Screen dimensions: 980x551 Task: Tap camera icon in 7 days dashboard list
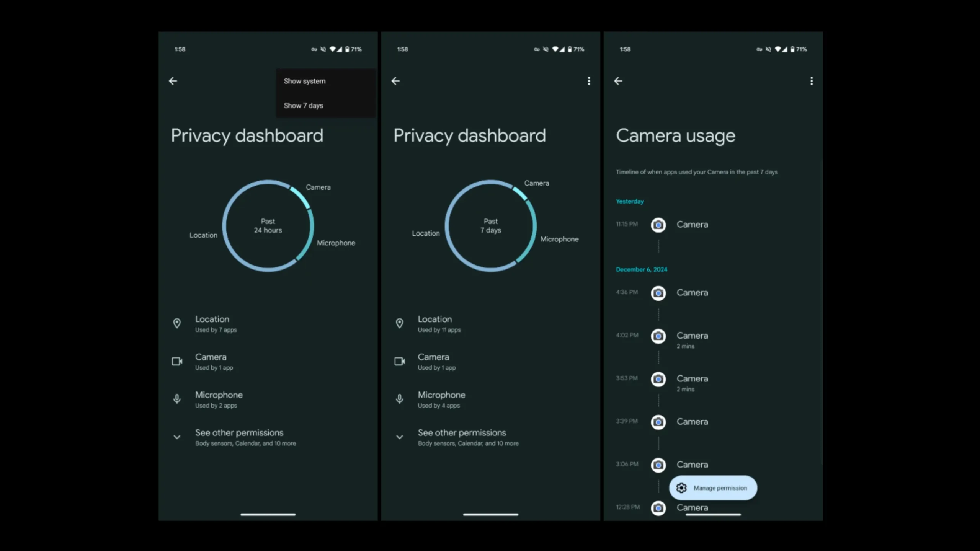tap(399, 361)
